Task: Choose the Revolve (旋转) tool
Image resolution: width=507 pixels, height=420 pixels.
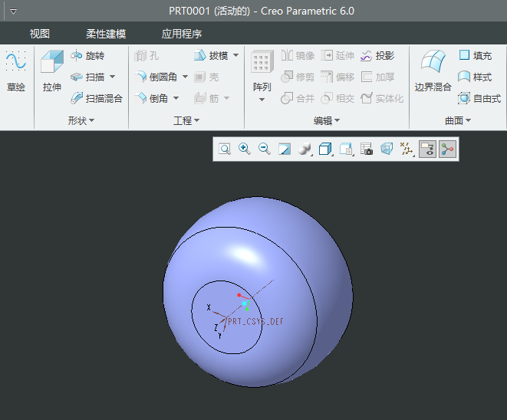Action: point(87,56)
